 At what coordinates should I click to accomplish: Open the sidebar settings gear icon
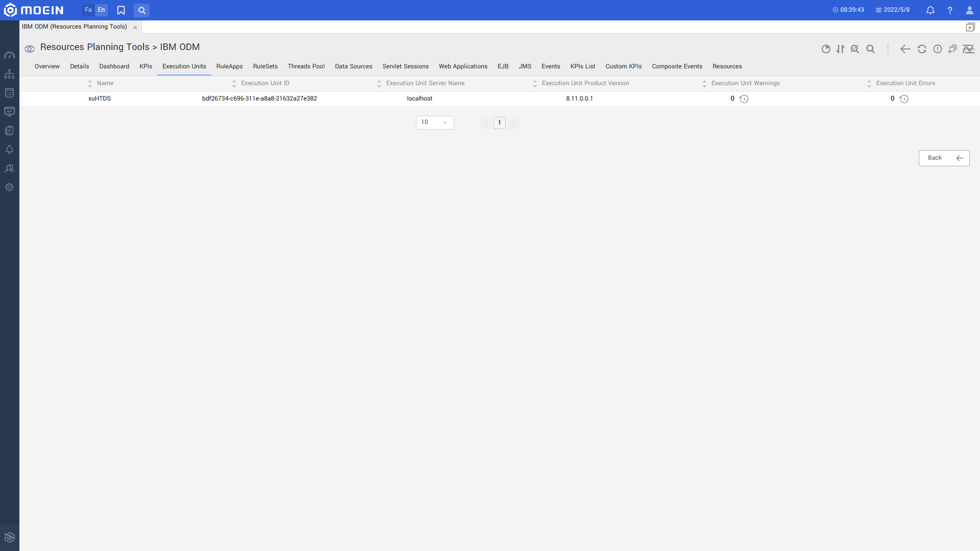coord(9,187)
